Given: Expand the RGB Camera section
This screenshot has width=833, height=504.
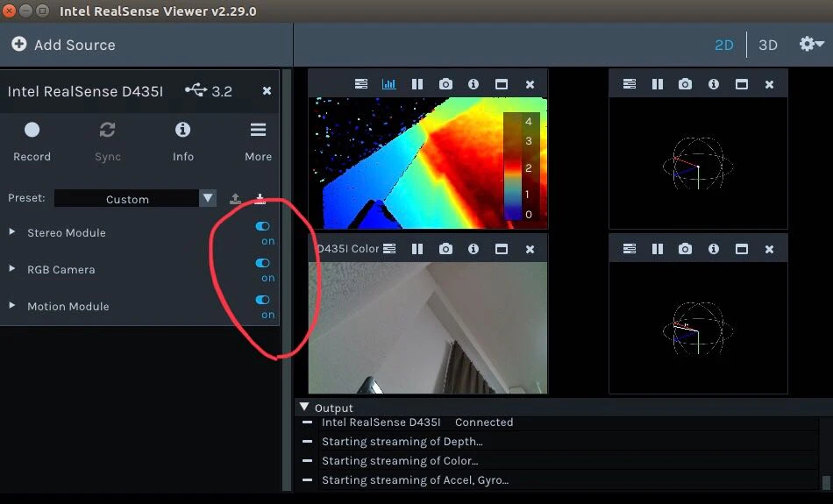Looking at the screenshot, I should tap(11, 269).
